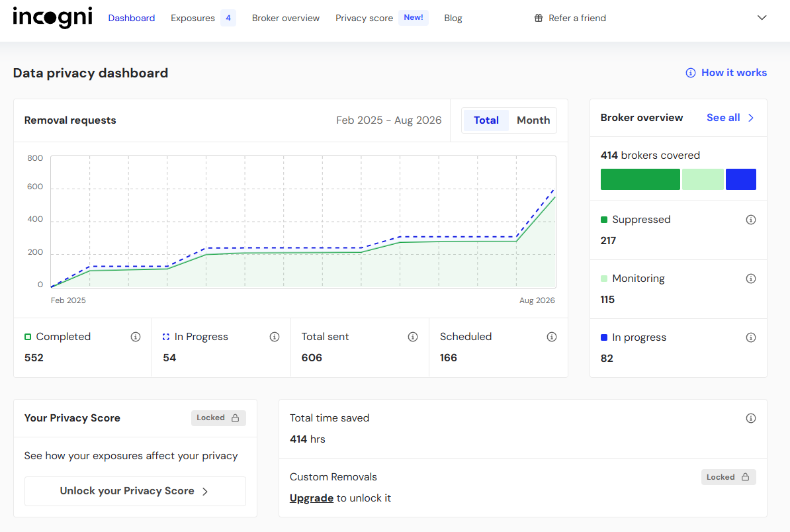This screenshot has width=790, height=532.
Task: Click the Aug 2026 chart axis label
Action: pos(537,300)
